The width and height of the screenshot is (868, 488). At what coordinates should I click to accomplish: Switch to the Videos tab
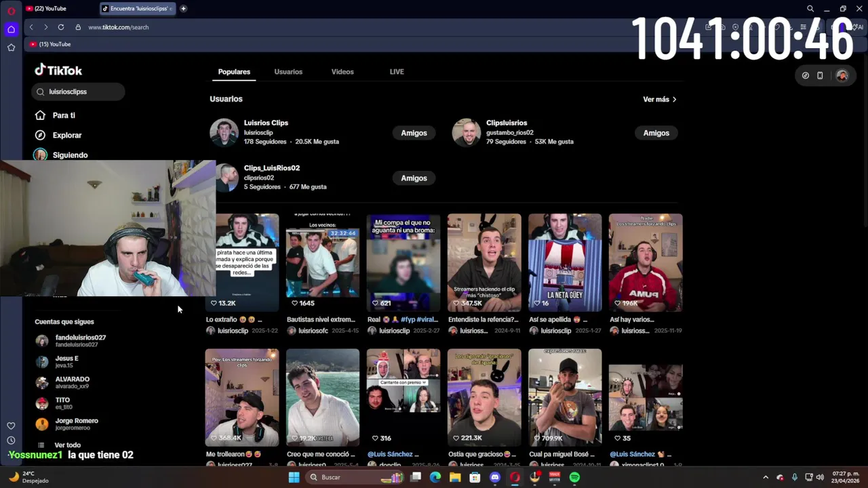pos(342,72)
